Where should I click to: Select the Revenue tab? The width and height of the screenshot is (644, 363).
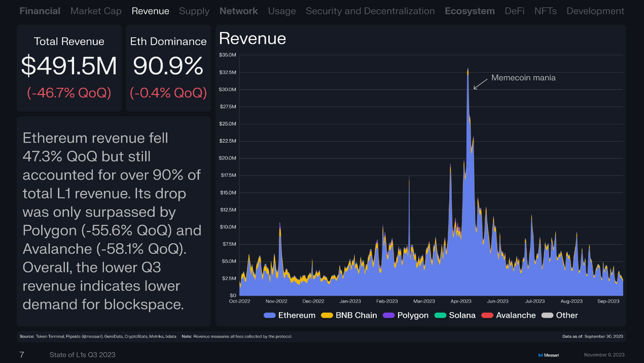150,11
